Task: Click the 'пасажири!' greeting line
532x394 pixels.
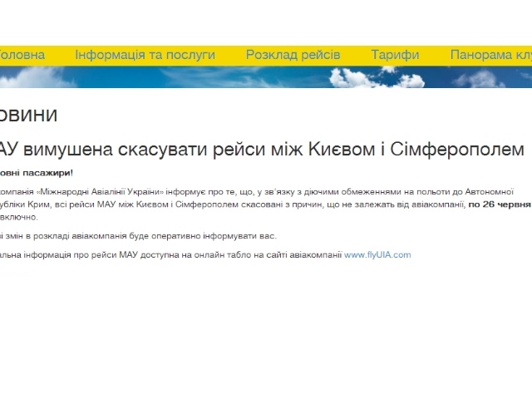Action: tap(37, 173)
